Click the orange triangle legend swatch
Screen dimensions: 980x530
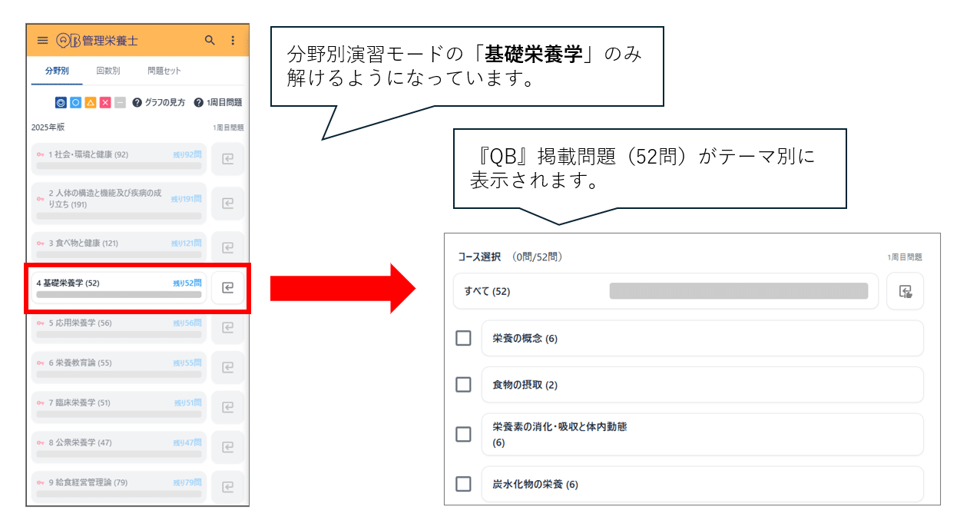(91, 102)
